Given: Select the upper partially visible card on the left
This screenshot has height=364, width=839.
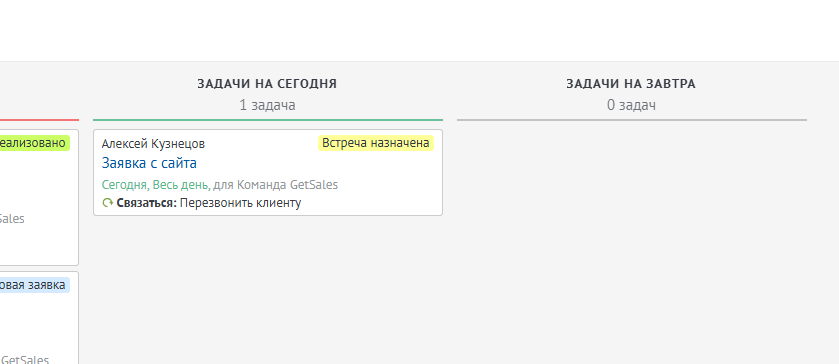Looking at the screenshot, I should point(39,198).
